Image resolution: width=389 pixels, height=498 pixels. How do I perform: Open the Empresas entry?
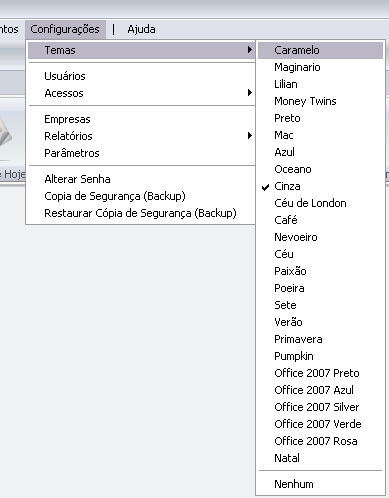(x=141, y=119)
